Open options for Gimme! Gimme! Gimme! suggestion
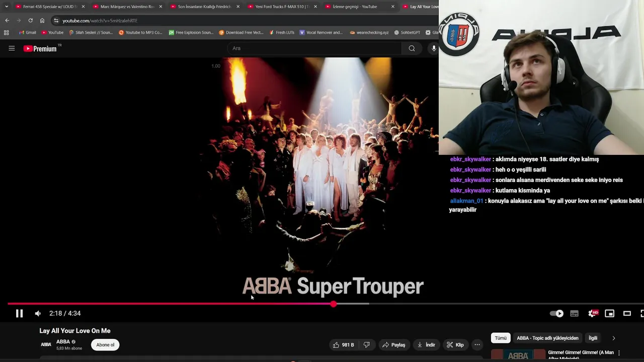Image resolution: width=644 pixels, height=362 pixels. (619, 353)
